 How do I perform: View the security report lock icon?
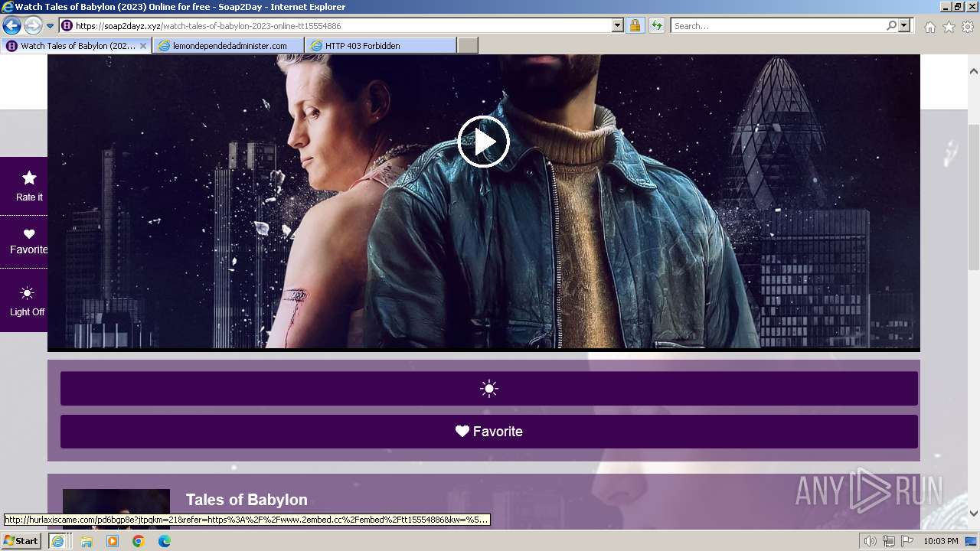[x=635, y=26]
